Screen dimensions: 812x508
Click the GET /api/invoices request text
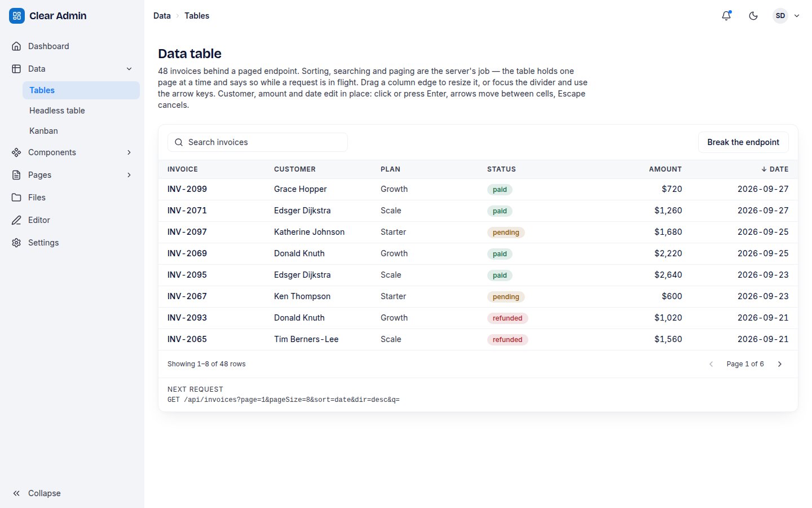tap(284, 400)
